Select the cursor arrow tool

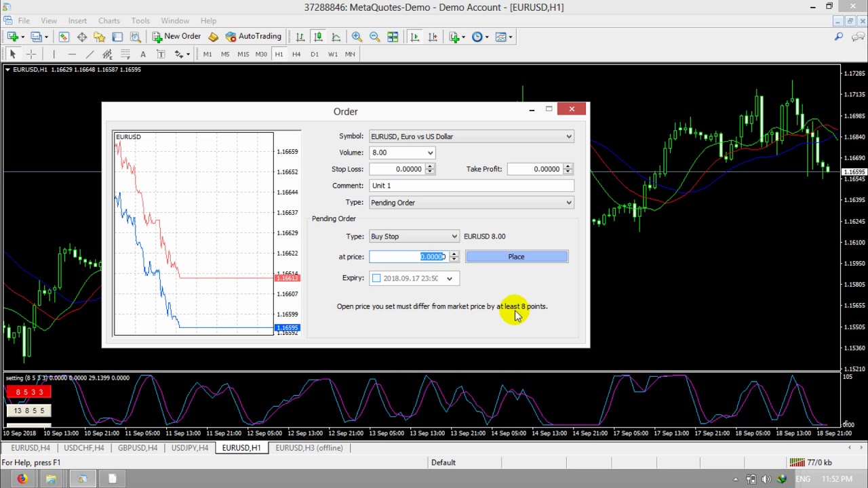tap(13, 54)
